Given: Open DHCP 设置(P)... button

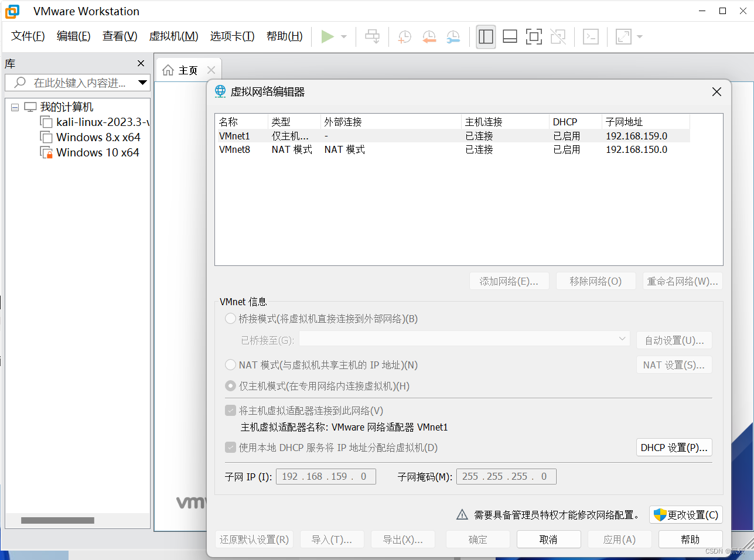Looking at the screenshot, I should 674,448.
